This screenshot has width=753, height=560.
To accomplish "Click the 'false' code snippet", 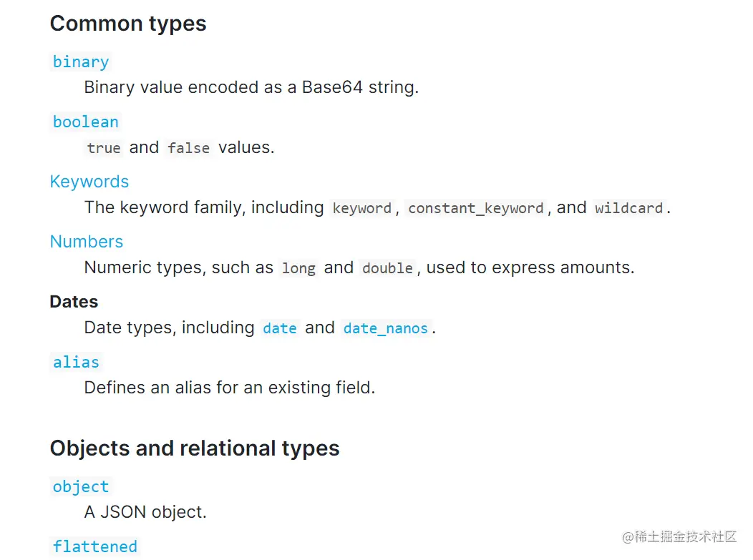I will 188,148.
